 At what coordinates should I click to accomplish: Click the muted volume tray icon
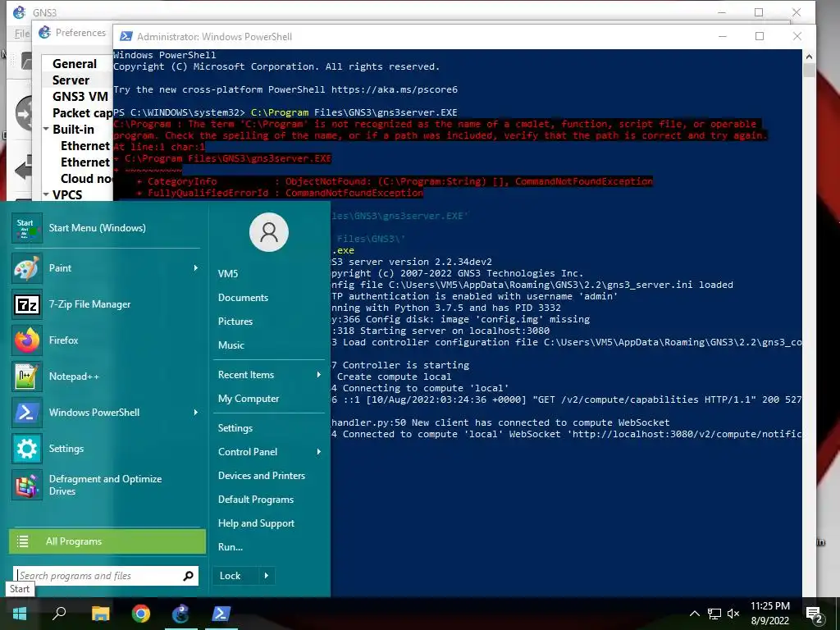[x=733, y=614]
